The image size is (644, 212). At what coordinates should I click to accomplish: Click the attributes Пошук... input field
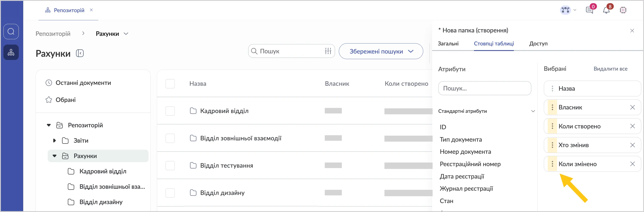484,88
